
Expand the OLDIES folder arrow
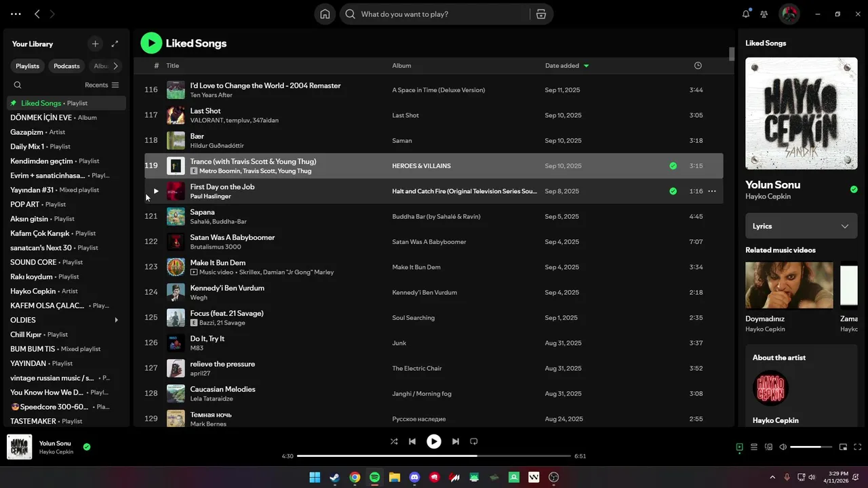point(116,320)
